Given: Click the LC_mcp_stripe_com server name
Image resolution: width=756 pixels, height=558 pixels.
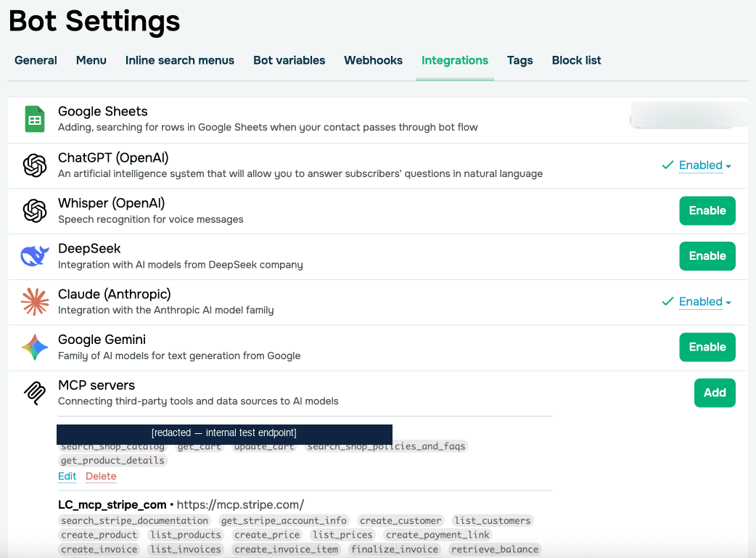Looking at the screenshot, I should click(x=112, y=505).
